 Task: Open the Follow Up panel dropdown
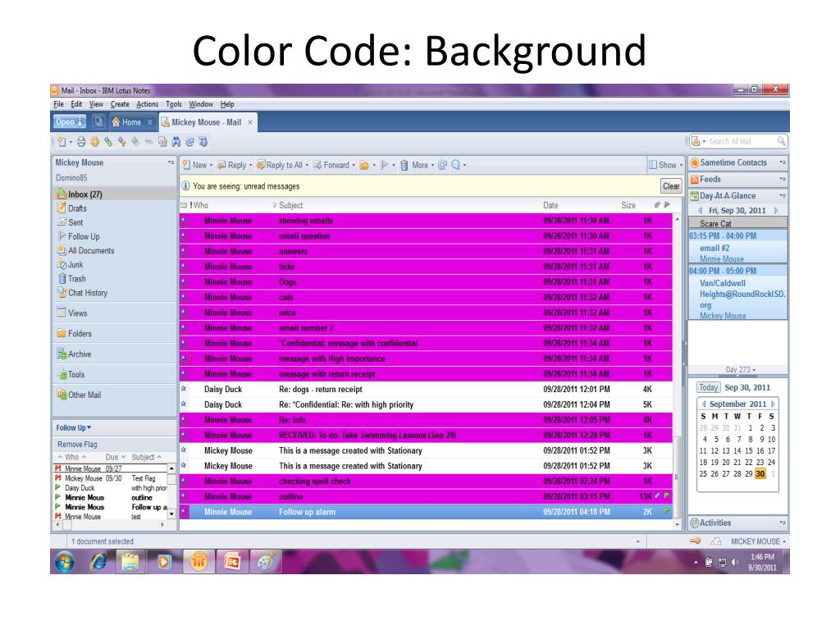coord(74,428)
